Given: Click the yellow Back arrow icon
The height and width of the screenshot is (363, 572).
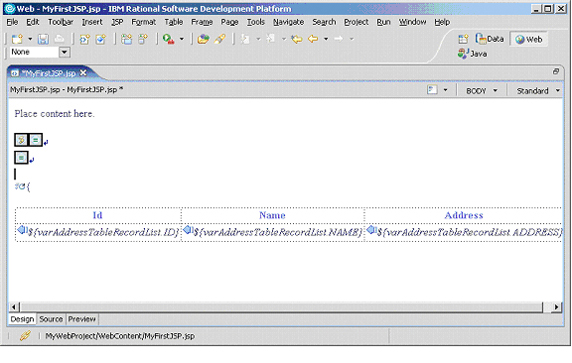Looking at the screenshot, I should (313, 39).
